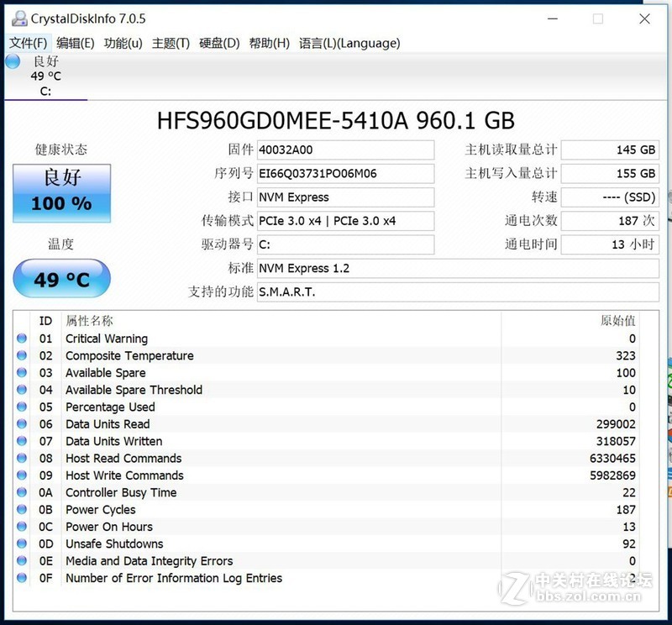Click the indicator icon for Available Spare

click(21, 372)
